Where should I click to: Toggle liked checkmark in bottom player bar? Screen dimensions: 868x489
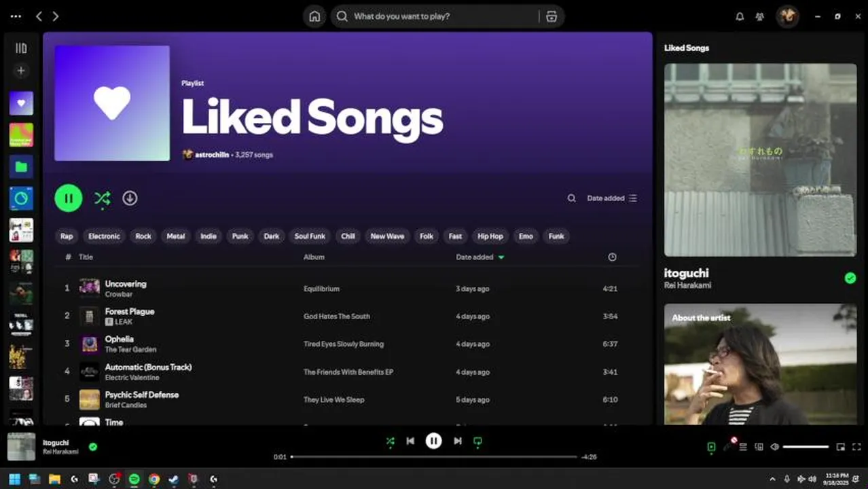pyautogui.click(x=93, y=447)
